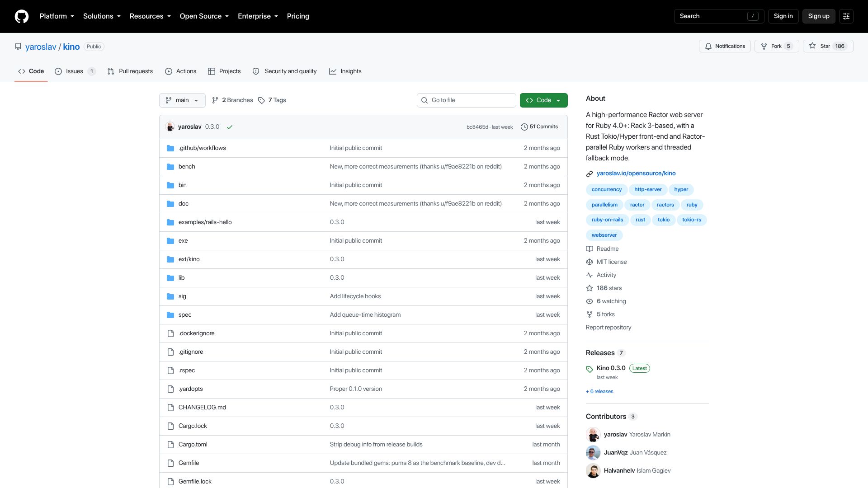Switch to the Pull requests tab
Viewport: 868px width, 488px height.
click(130, 71)
